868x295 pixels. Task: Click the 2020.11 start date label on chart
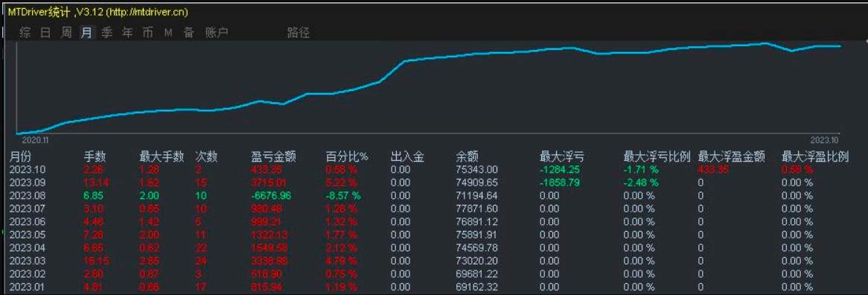(36, 141)
